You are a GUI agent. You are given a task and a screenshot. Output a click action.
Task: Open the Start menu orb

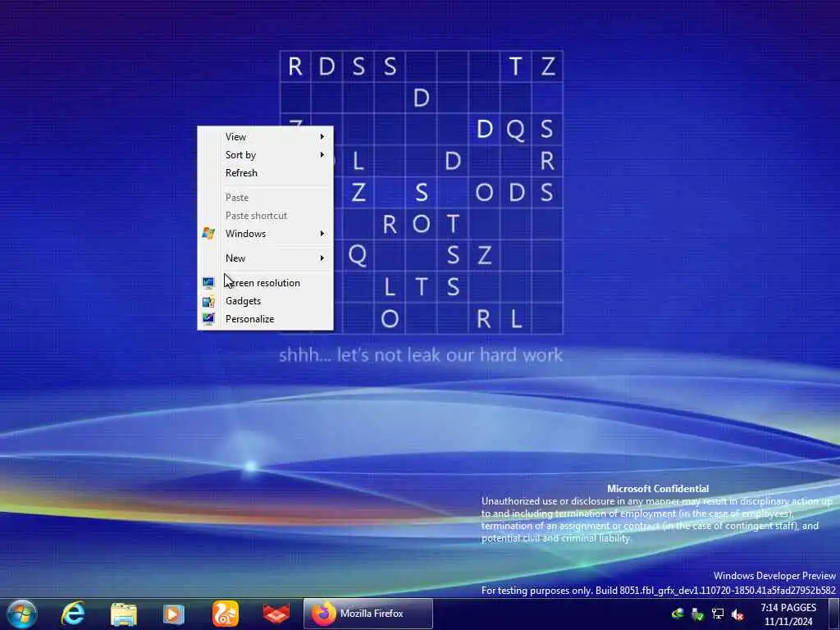click(22, 614)
